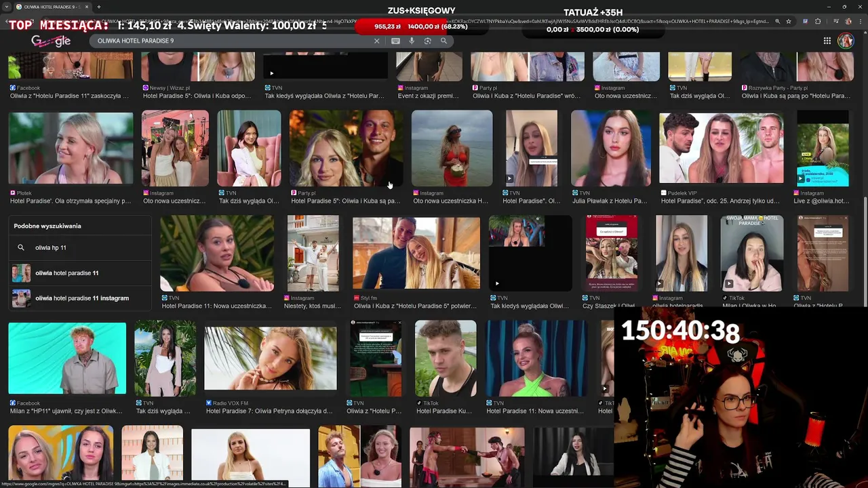
Task: Click the magnifier search button in search bar
Action: [x=443, y=41]
